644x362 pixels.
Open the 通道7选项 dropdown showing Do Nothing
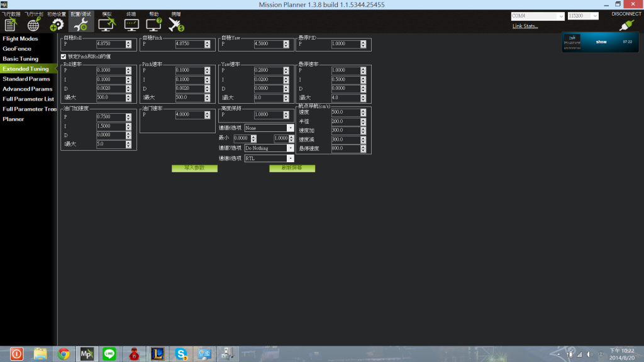point(269,148)
